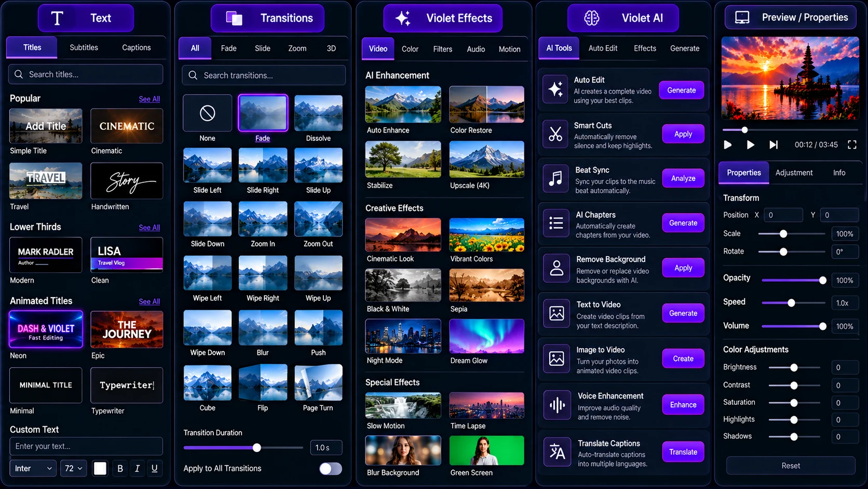Screen dimensions: 868x489
Task: Click the Transitions panel overlapping squares icon
Action: 234,18
